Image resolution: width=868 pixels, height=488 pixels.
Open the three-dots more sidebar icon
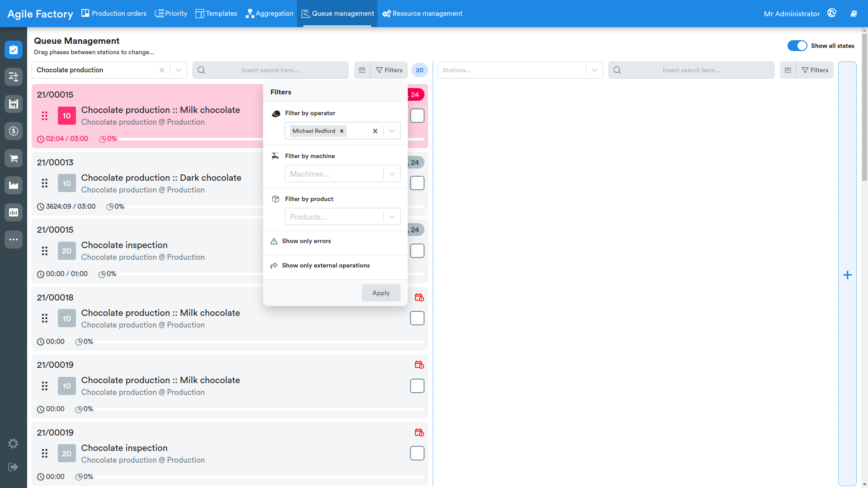[x=14, y=239]
